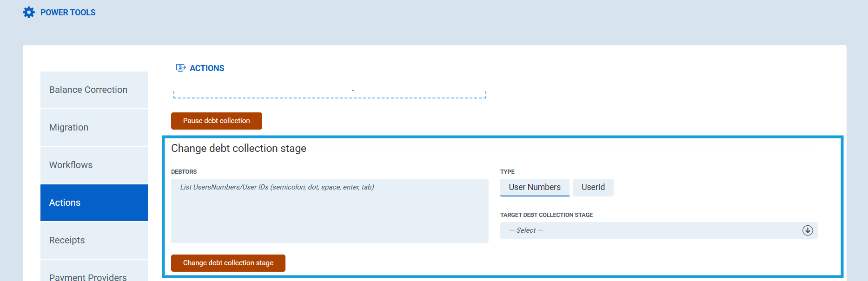Image resolution: width=868 pixels, height=281 pixels.
Task: Click the Change debt collection stage button
Action: (x=228, y=263)
